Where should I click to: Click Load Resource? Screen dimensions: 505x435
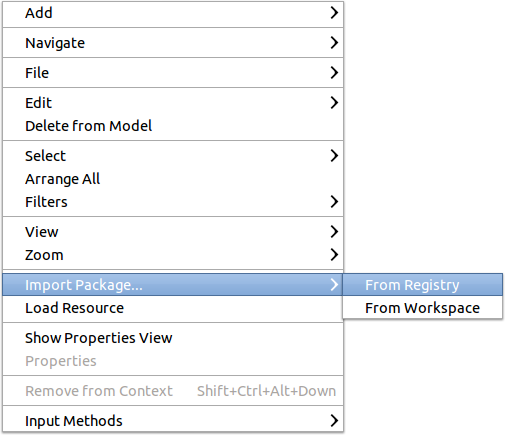[173, 308]
